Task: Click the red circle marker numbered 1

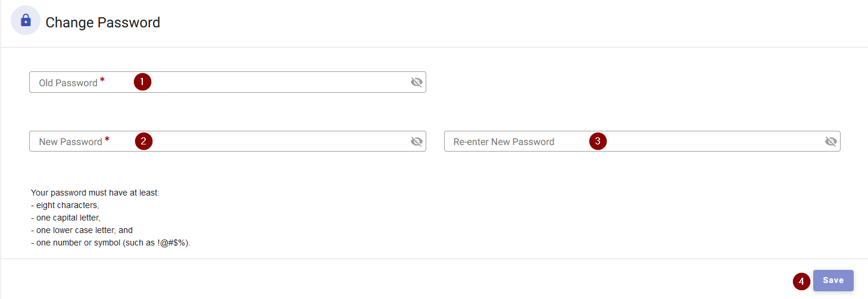Action: 142,81
